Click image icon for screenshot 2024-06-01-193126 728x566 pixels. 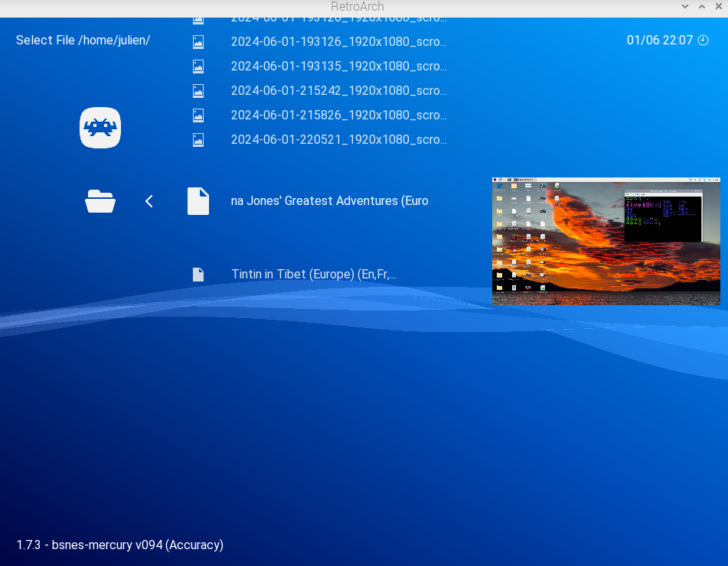pyautogui.click(x=198, y=42)
